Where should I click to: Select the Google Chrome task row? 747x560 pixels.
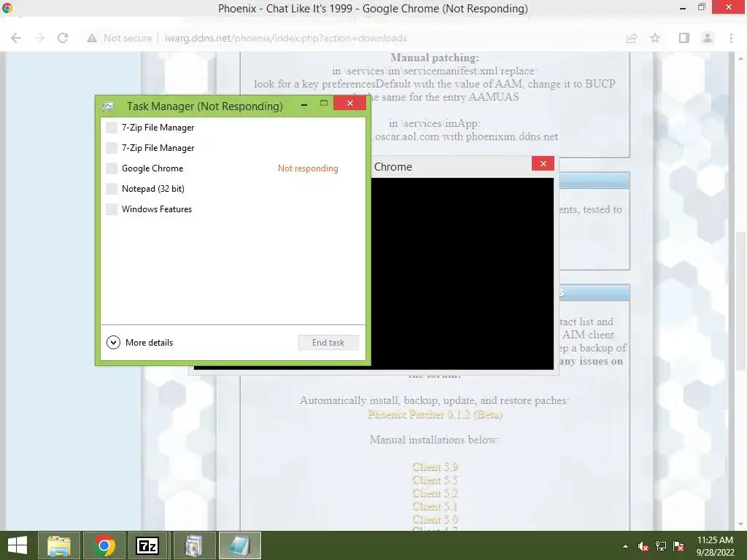coord(233,168)
